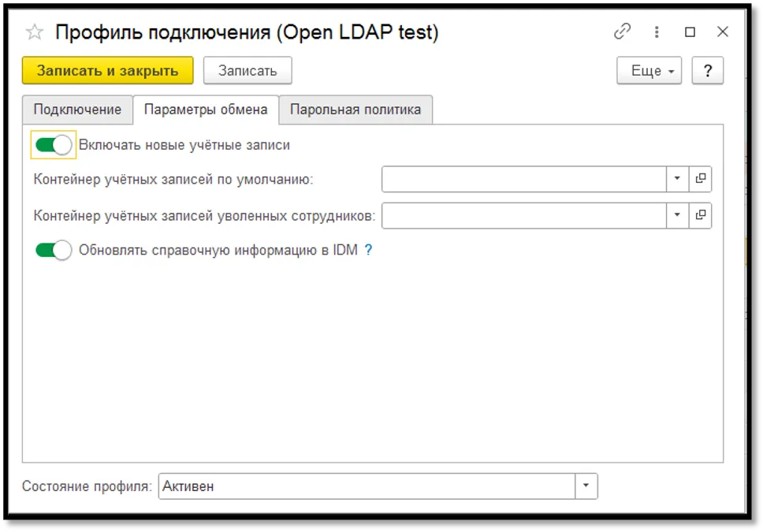763x532 pixels.
Task: Open the Состояние профиля dropdown
Action: click(586, 486)
